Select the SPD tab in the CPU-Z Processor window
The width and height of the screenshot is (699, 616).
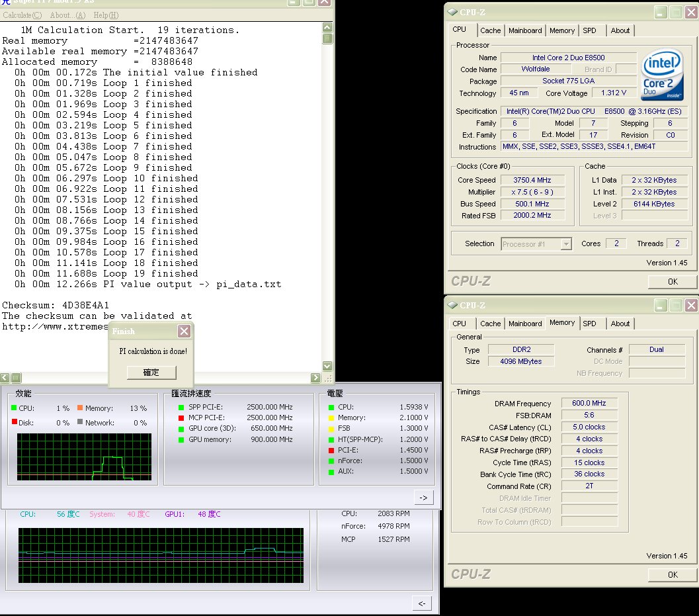589,30
